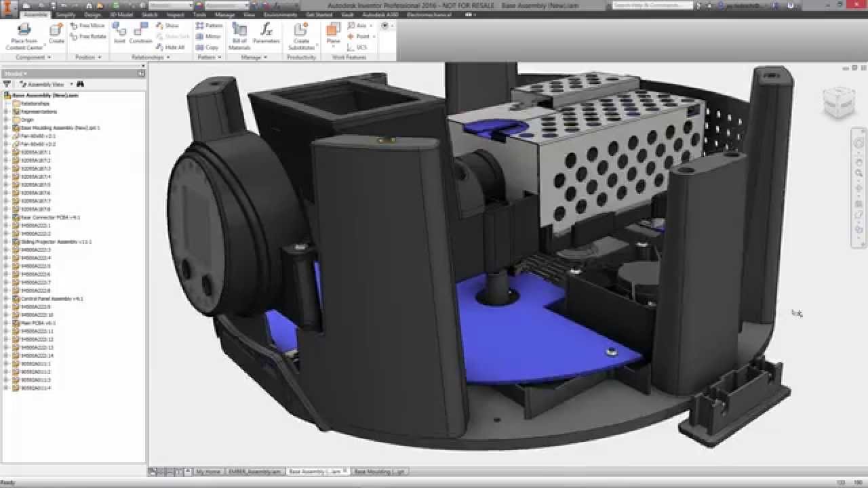Screen dimensions: 868x488
Task: Click the pan hand icon in navigation bar
Action: click(859, 161)
